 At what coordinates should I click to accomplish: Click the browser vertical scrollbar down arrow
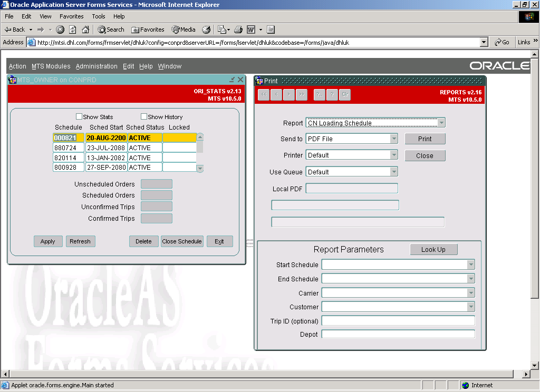(x=534, y=366)
